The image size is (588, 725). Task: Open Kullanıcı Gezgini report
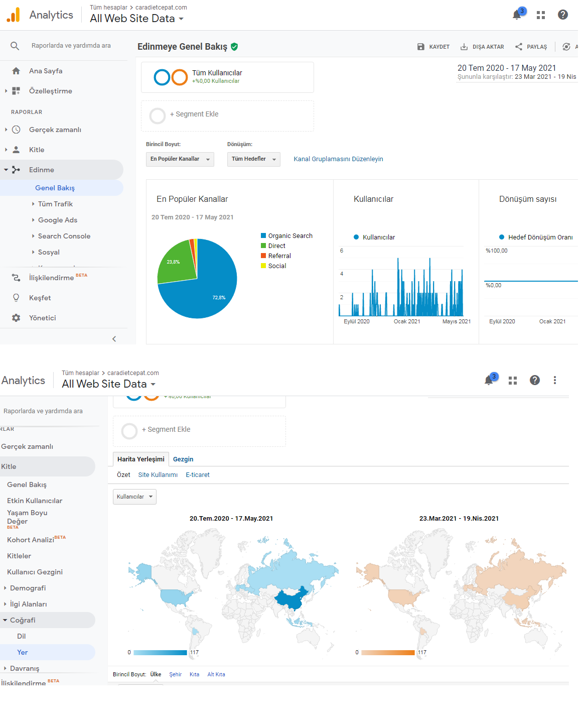pos(35,572)
